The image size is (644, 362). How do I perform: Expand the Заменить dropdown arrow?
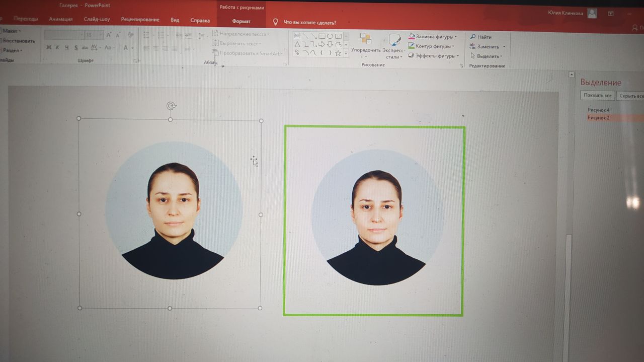(x=504, y=47)
